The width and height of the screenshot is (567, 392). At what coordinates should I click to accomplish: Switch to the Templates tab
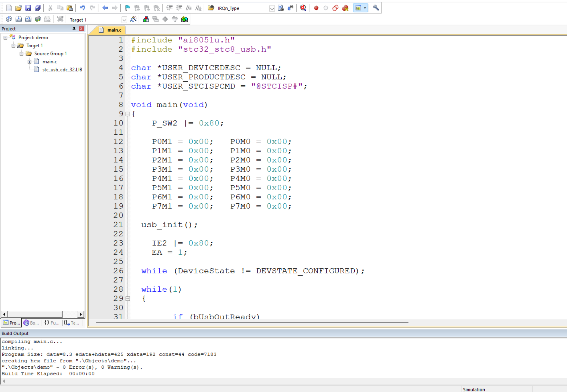72,323
